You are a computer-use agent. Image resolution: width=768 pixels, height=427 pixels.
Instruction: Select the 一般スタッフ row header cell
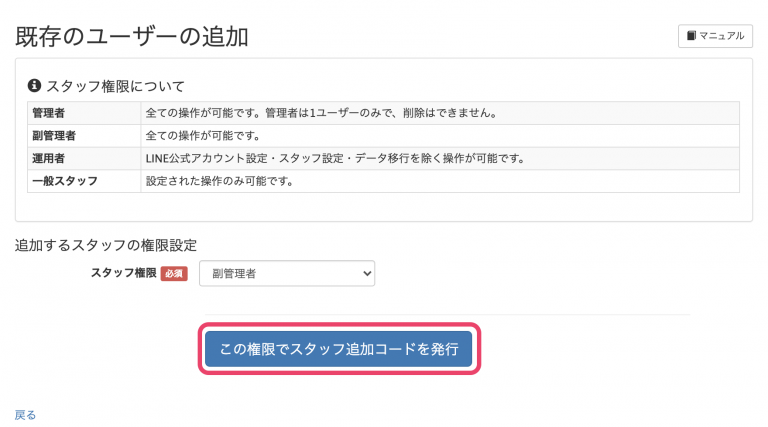click(84, 181)
